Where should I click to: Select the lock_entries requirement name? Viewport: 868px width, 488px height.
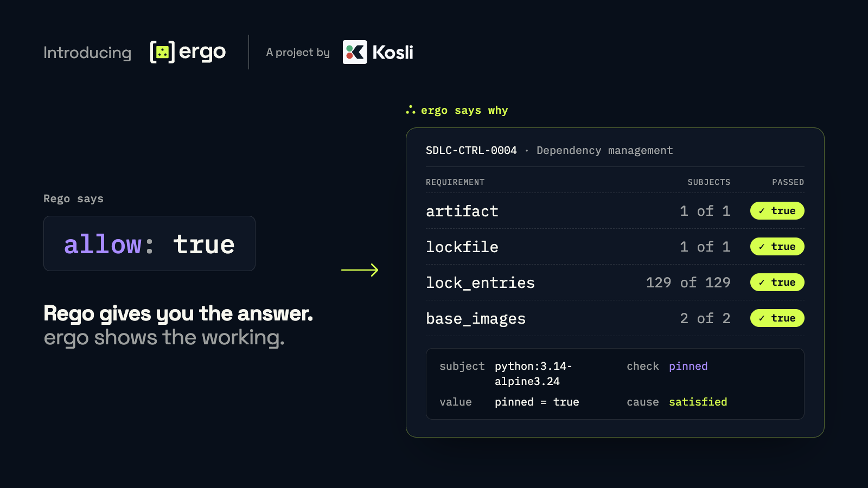coord(480,283)
